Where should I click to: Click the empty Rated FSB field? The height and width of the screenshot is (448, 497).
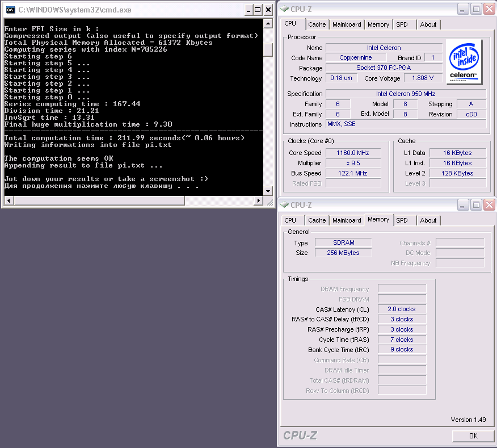pos(353,183)
